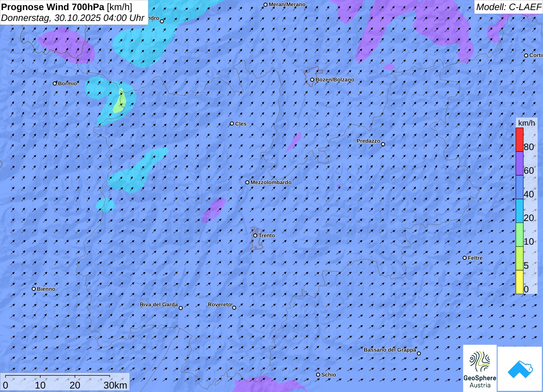Click the "0" label on the distance scale bar
This screenshot has width=543, height=392.
pyautogui.click(x=5, y=385)
